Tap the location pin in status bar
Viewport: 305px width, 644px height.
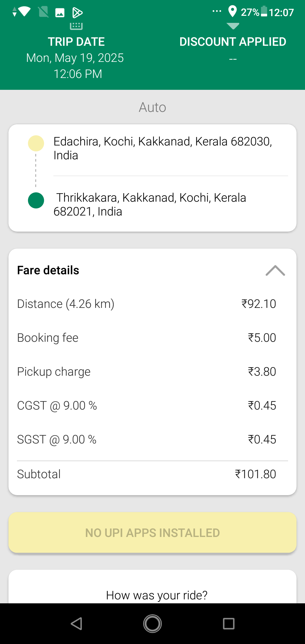coord(232,12)
